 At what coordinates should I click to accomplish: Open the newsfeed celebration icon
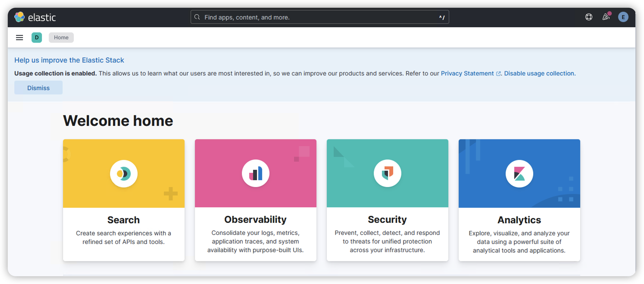(x=606, y=17)
